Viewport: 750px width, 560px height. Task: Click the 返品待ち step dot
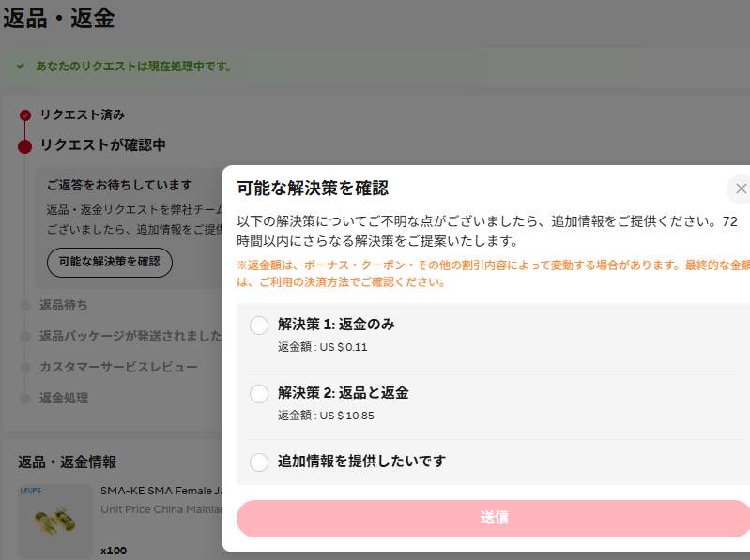(25, 306)
